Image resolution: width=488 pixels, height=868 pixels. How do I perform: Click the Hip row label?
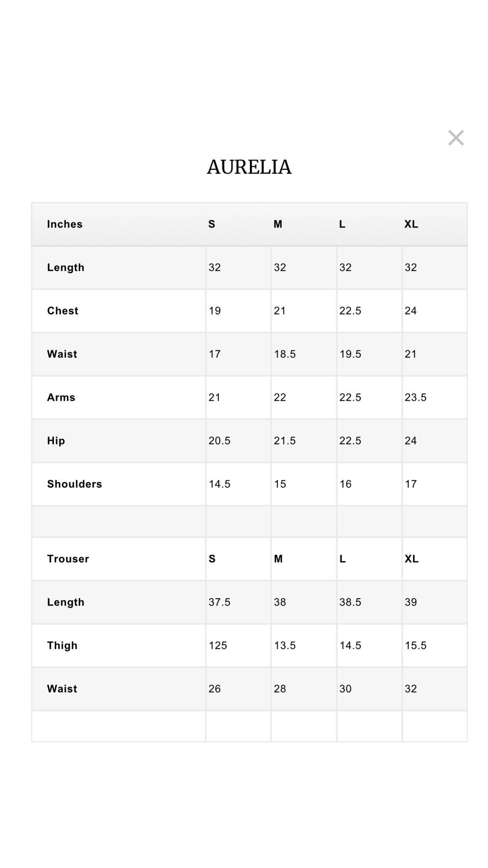click(x=56, y=441)
